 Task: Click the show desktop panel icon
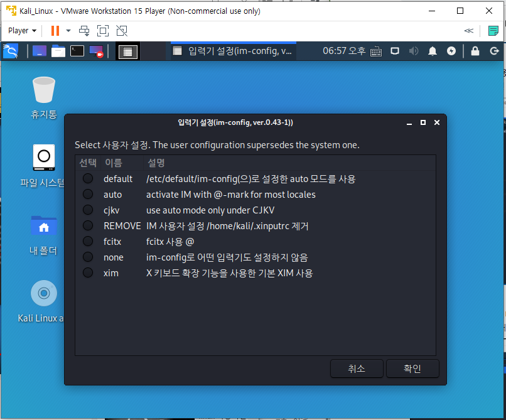40,51
